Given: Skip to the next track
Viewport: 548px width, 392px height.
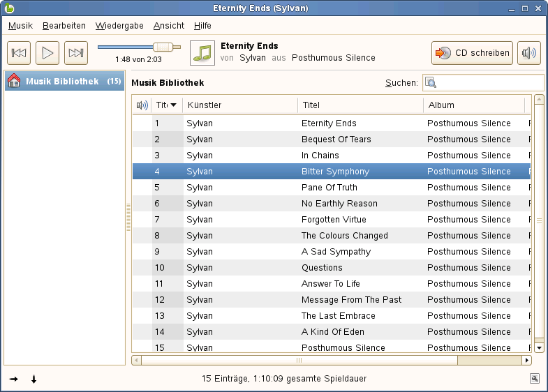Looking at the screenshot, I should (76, 53).
